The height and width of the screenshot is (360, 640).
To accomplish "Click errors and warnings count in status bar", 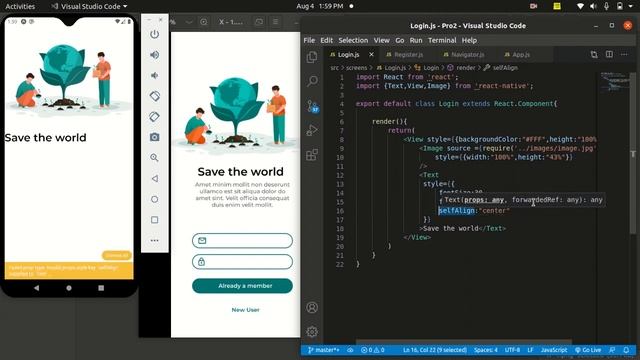I will (373, 350).
